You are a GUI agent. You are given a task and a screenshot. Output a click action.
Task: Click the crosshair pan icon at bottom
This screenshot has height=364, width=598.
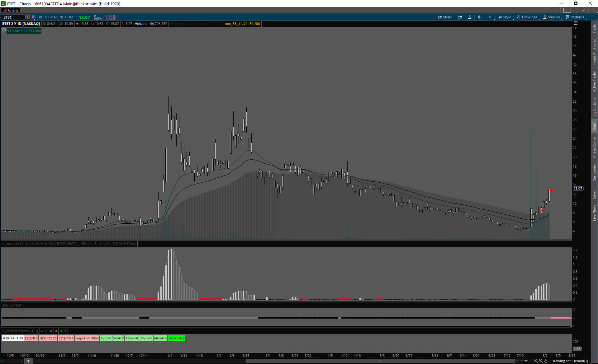tap(531, 361)
